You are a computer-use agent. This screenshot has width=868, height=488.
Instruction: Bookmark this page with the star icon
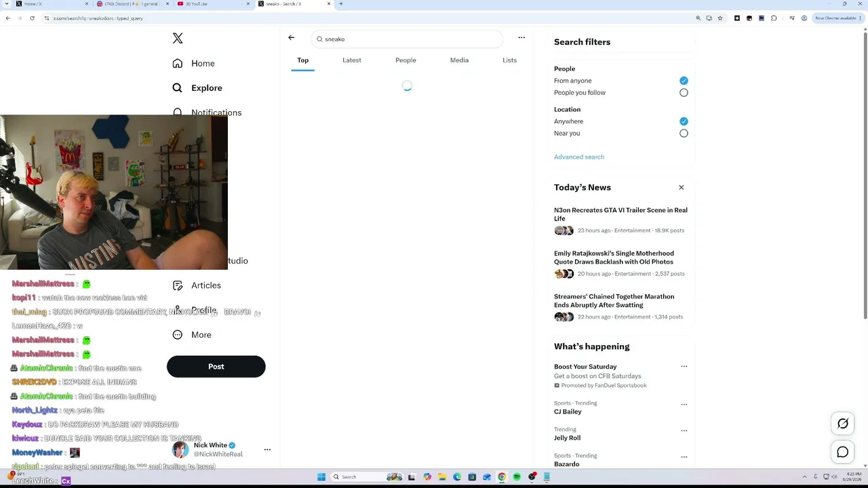click(x=720, y=18)
